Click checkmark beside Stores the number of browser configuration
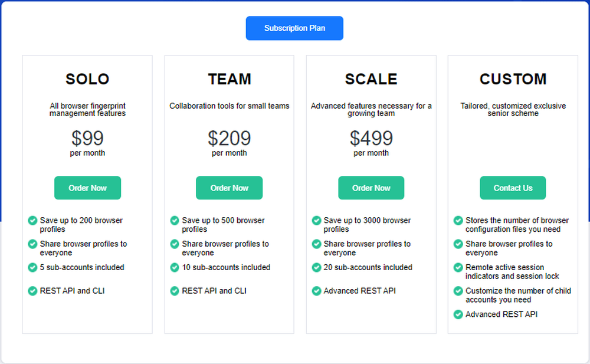Viewport: 590px width, 364px height. pyautogui.click(x=458, y=220)
